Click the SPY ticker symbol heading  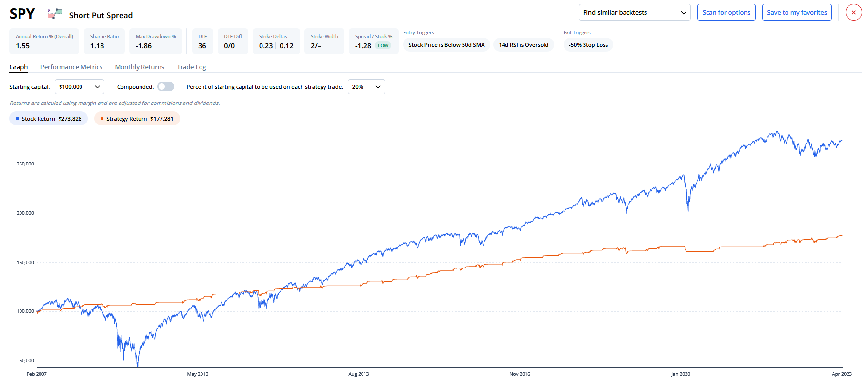[x=22, y=14]
